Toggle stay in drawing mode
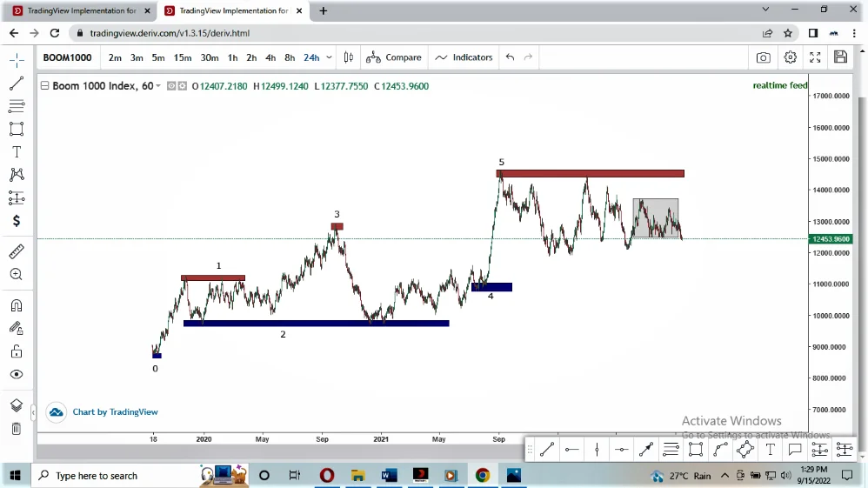Viewport: 868px width, 488px height. [x=17, y=329]
